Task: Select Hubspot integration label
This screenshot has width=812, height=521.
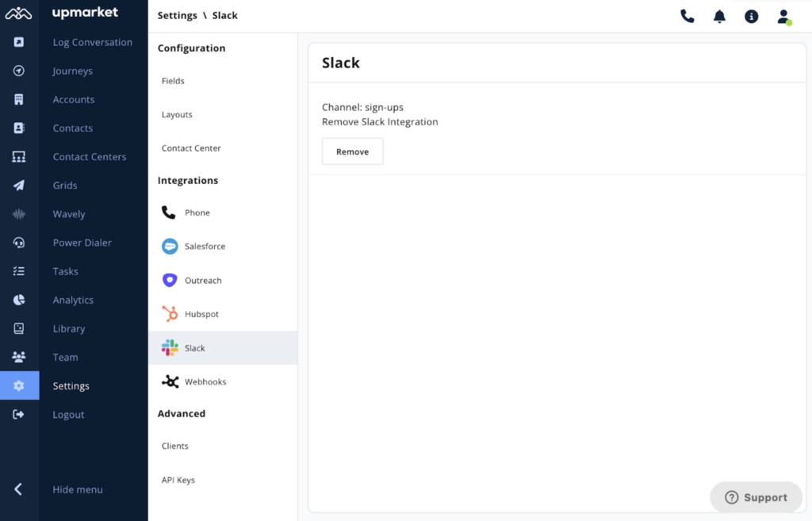Action: (201, 314)
